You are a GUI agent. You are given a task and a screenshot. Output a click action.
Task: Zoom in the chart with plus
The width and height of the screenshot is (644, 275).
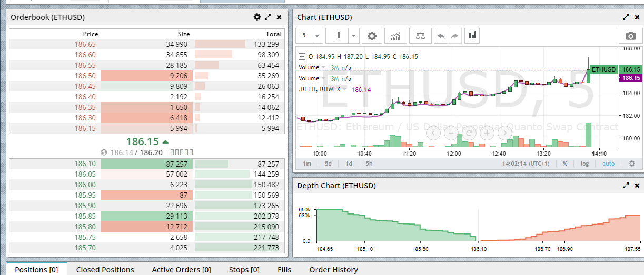487,133
